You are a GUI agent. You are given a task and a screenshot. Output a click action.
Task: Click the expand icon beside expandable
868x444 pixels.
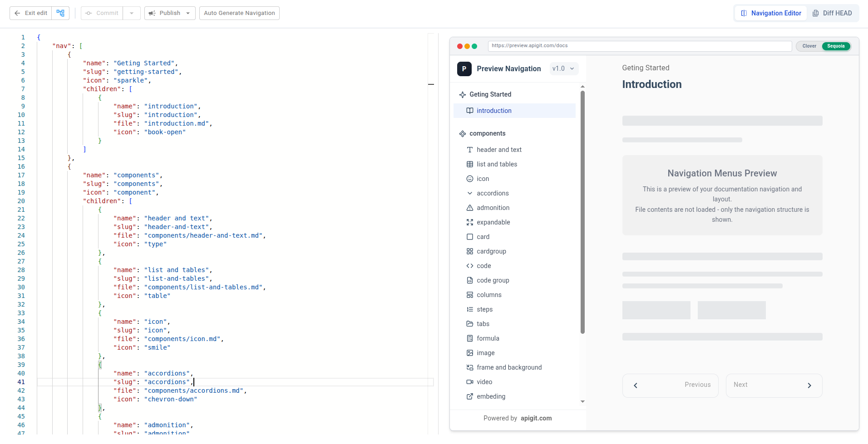[470, 222]
